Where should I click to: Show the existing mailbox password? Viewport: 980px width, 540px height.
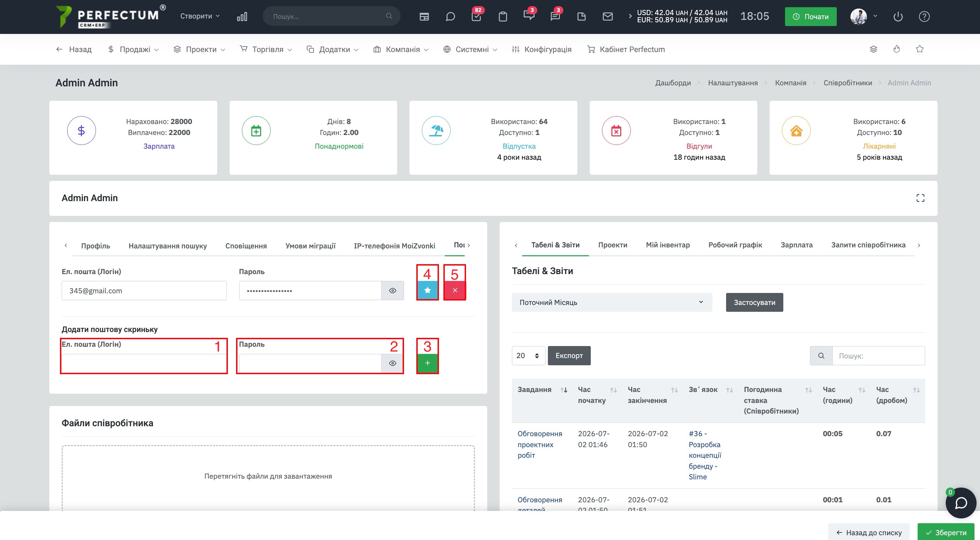coord(393,291)
